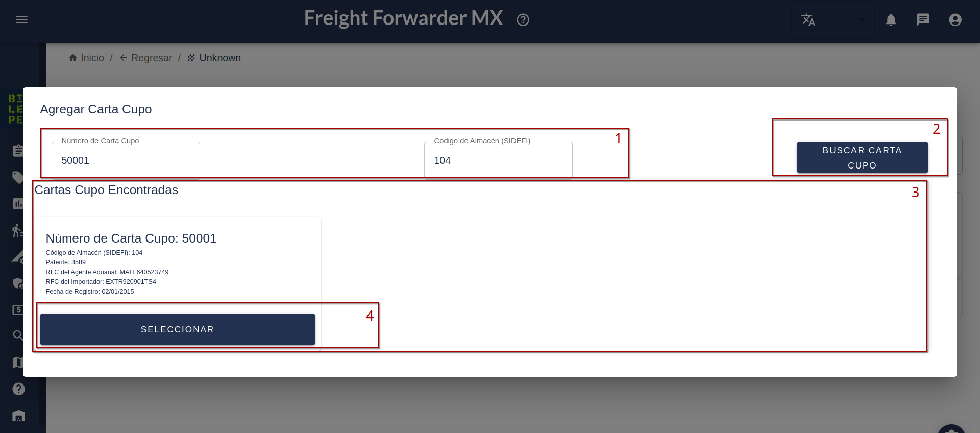This screenshot has width=980, height=433.
Task: Open the warehouse icon in sidebar
Action: coord(18,416)
